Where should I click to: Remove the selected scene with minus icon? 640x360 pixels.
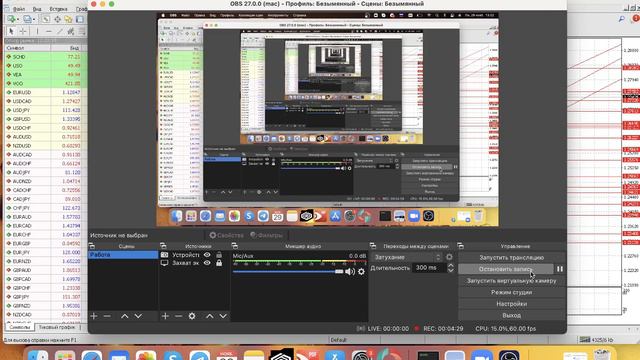[x=107, y=316]
